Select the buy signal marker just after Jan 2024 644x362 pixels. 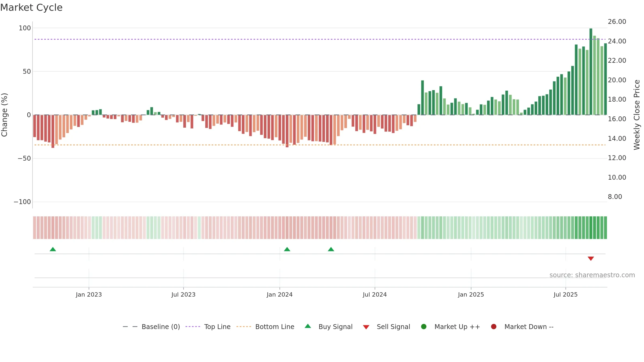tap(287, 249)
